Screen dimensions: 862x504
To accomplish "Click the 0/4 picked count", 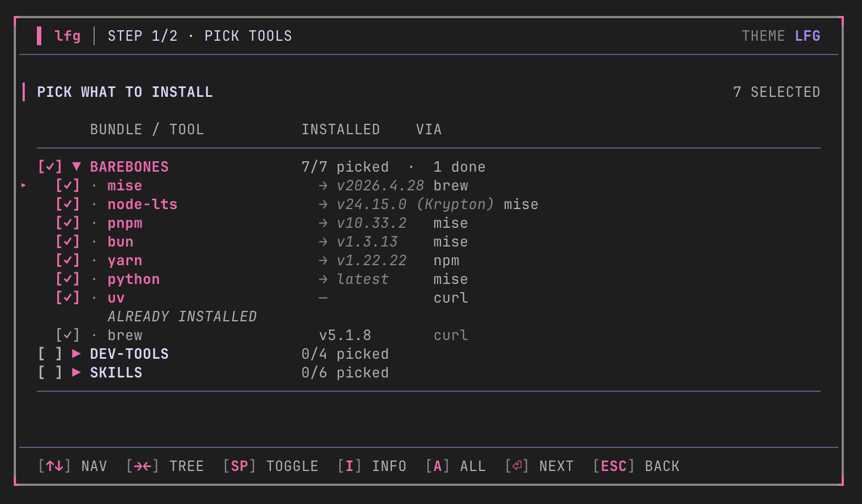I will [x=345, y=354].
